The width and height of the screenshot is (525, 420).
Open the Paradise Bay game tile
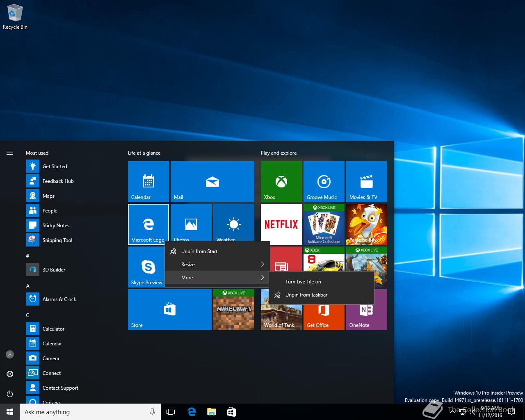coord(367,224)
